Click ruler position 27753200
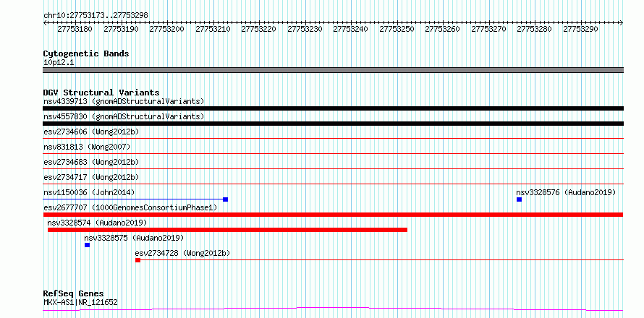Image resolution: width=644 pixels, height=318 pixels. pyautogui.click(x=166, y=29)
